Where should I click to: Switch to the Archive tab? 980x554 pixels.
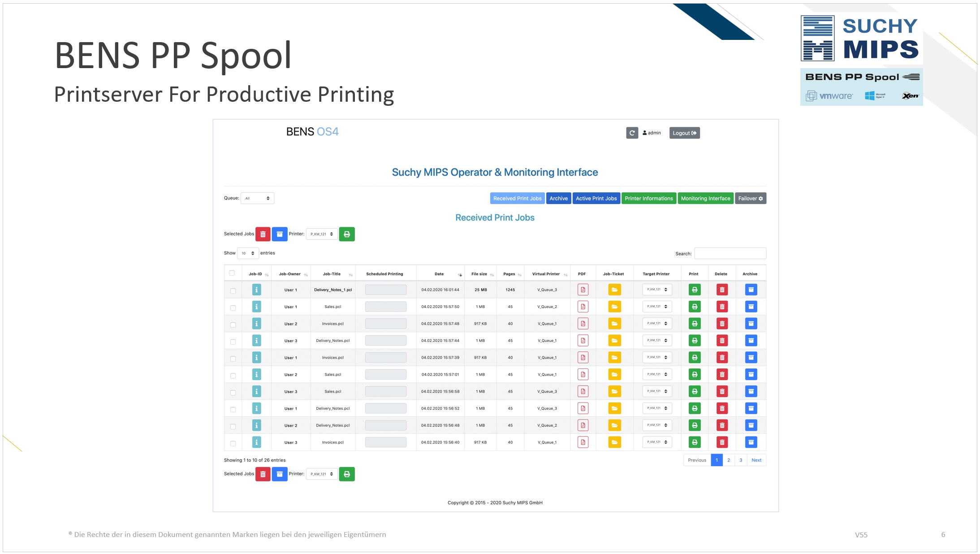coord(558,199)
